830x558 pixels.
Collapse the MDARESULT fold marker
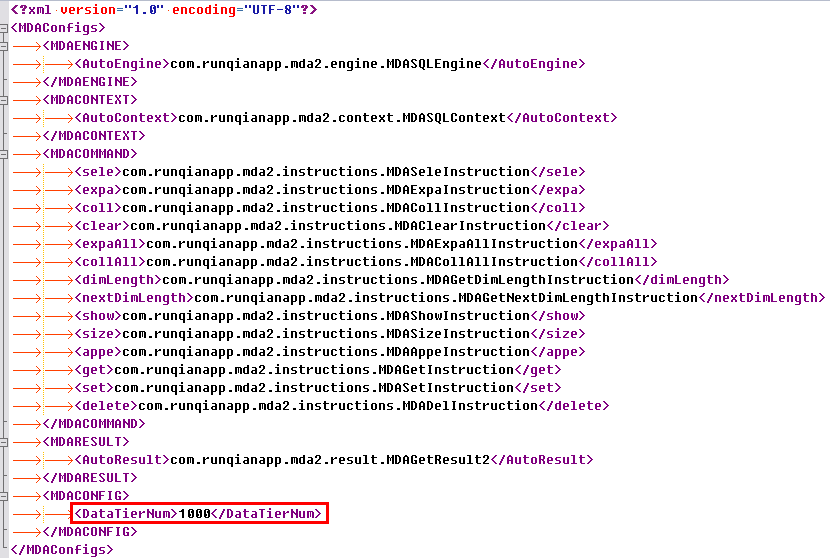click(x=3, y=442)
